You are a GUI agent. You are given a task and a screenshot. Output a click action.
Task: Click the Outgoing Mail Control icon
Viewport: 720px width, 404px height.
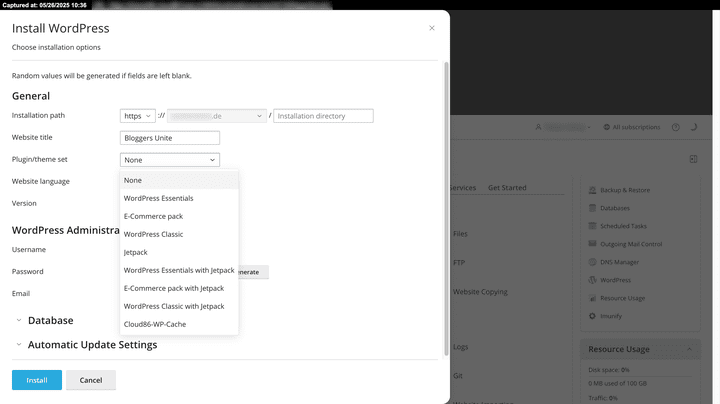(592, 244)
